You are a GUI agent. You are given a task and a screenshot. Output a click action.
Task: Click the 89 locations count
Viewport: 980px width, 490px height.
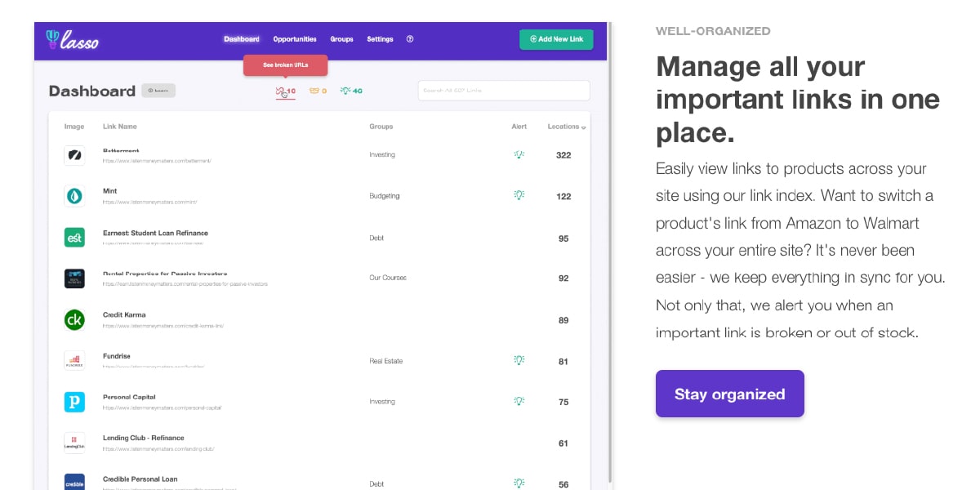pos(563,320)
